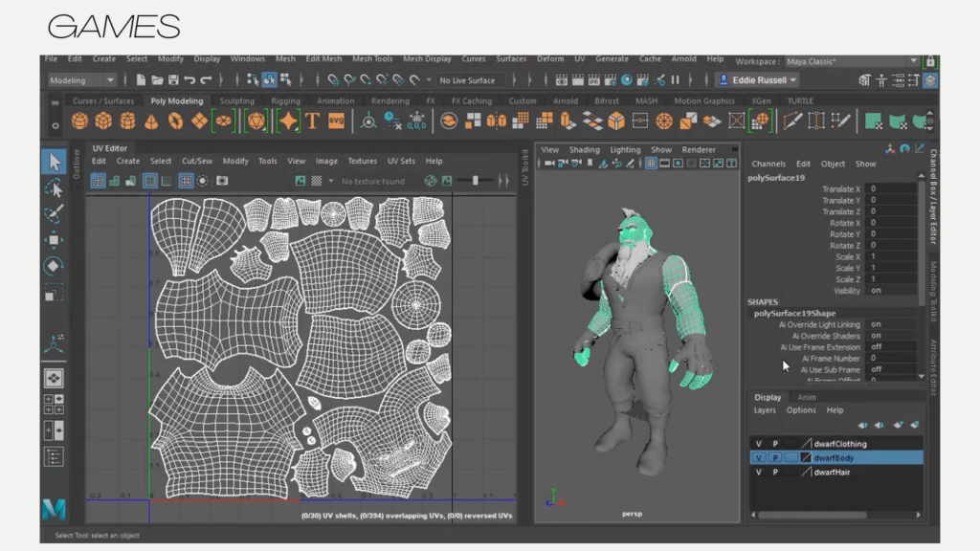Toggle visibility V of dwarfClothing layer
Screen dimensions: 980x551
pyautogui.click(x=759, y=444)
